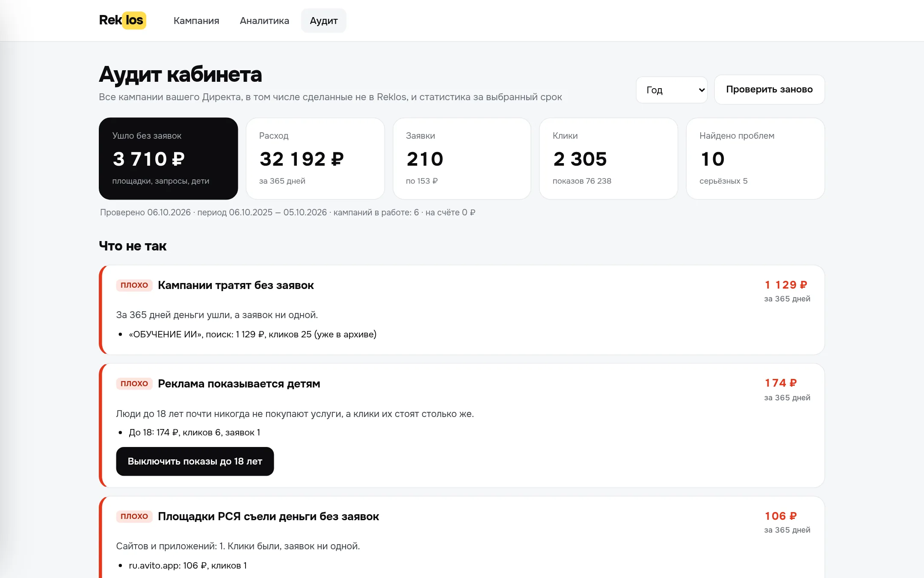The height and width of the screenshot is (578, 924).
Task: Select the Расход 32 192 ₽ card
Action: 315,158
